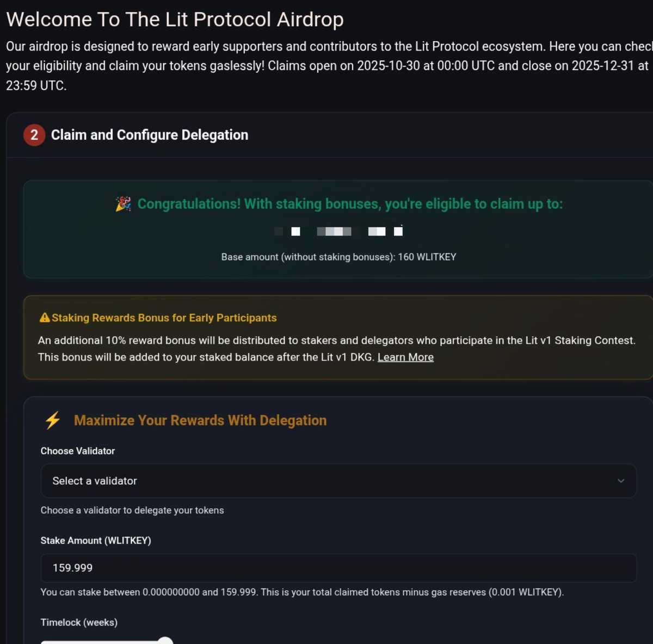Click the 'Stake Amount (WLITKEY)' label
The image size is (653, 644).
96,541
